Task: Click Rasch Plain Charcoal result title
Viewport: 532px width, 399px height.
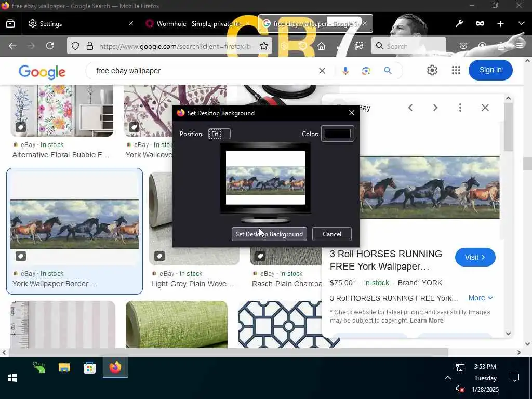Action: [287, 284]
